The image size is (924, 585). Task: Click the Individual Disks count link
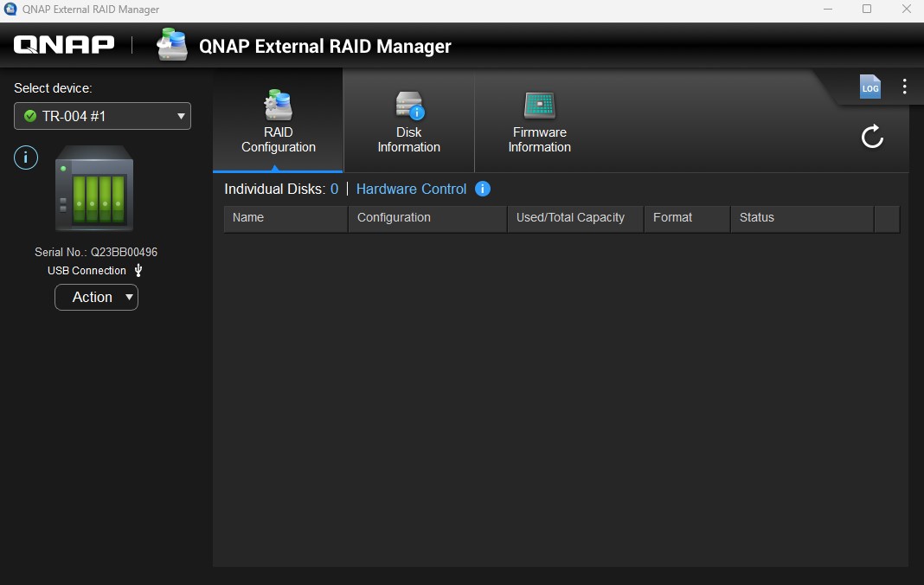tap(337, 189)
